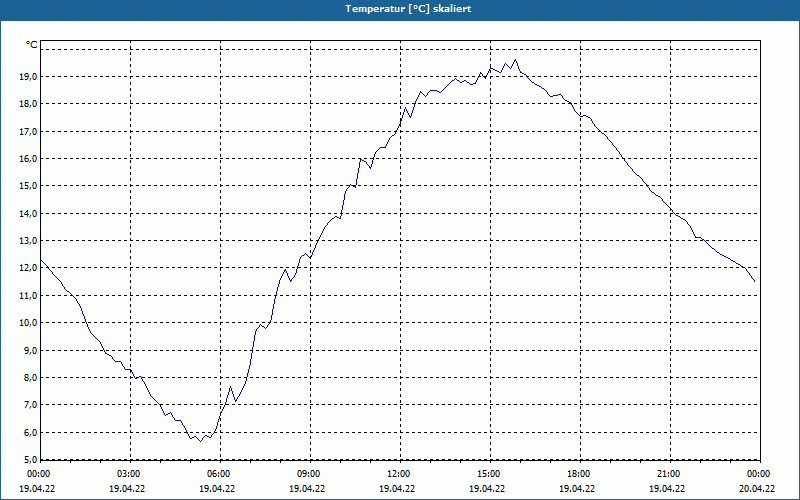
Task: Click the 16,0 temperature axis label
Action: pos(30,159)
